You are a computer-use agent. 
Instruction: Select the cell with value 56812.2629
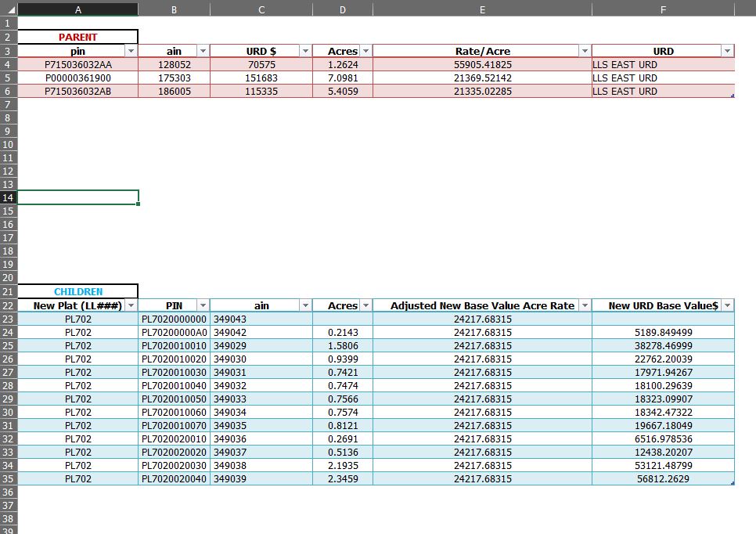coord(663,478)
